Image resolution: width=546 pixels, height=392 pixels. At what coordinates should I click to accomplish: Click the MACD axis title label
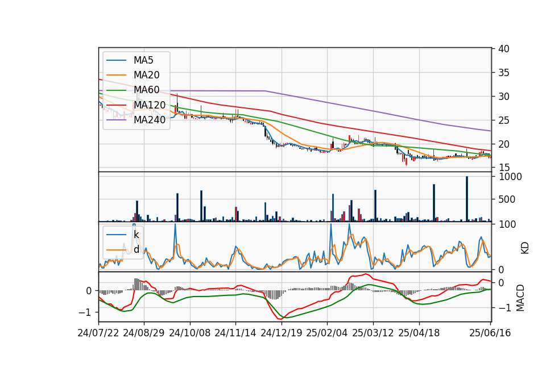pyautogui.click(x=520, y=298)
